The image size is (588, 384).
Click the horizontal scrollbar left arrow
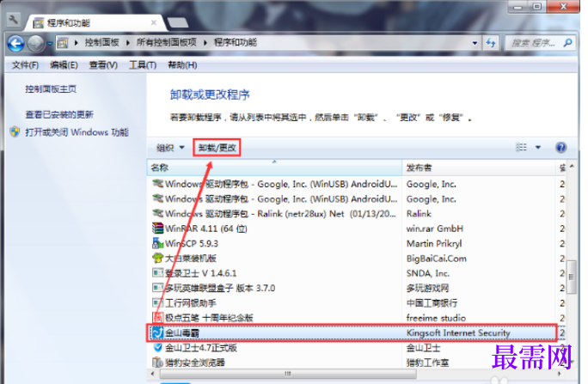(152, 374)
